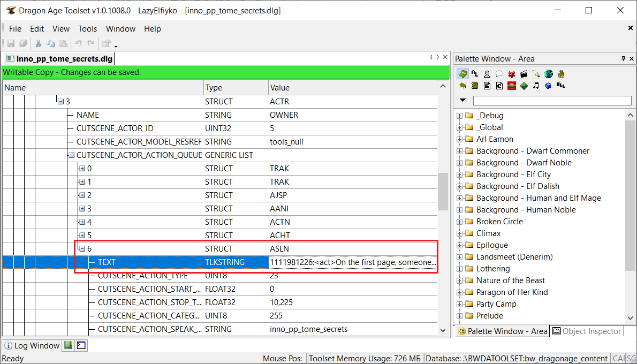Screen dimensions: 637x364
Task: Click the Value column header
Action: (353, 88)
